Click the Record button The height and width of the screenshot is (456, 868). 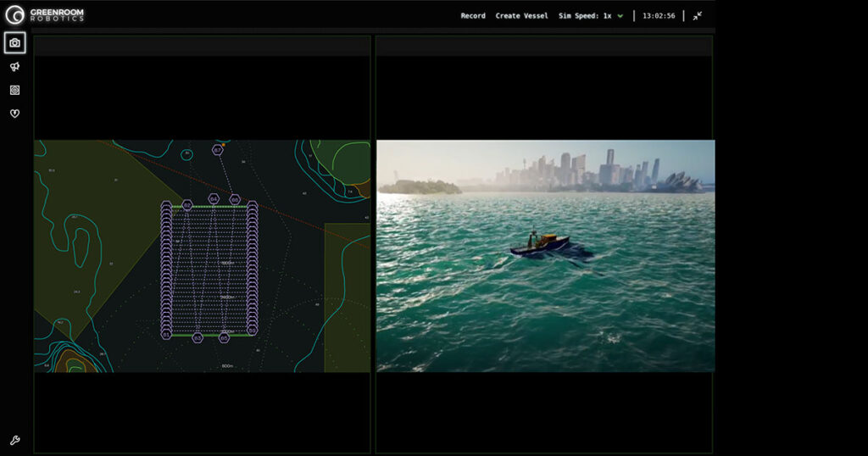pos(473,16)
